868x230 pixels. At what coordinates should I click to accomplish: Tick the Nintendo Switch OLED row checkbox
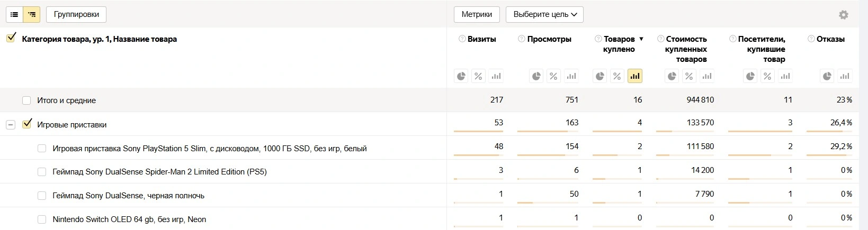[x=42, y=219]
